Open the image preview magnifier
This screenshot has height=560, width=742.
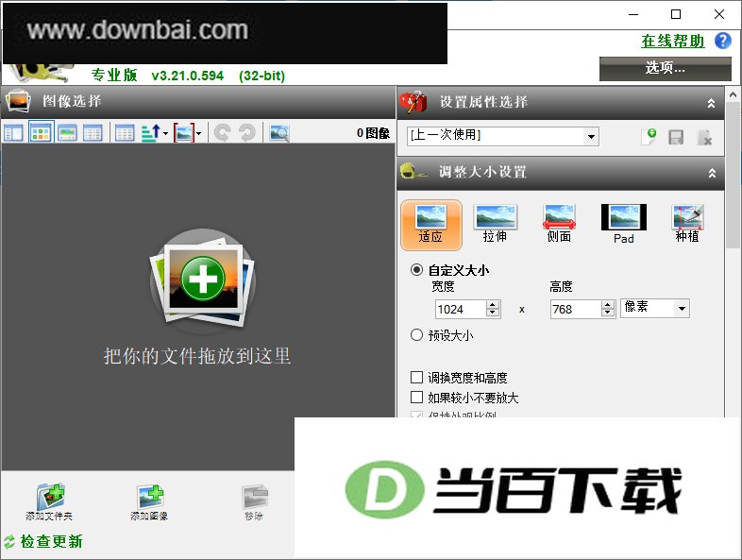coord(279,133)
